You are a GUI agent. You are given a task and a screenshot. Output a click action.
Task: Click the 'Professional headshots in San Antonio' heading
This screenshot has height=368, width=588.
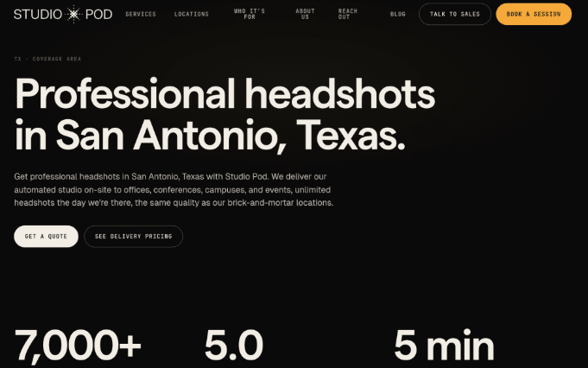224,114
